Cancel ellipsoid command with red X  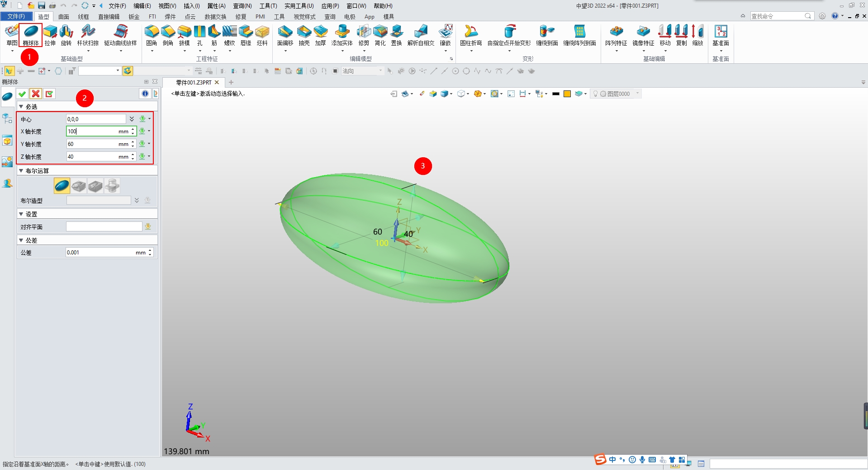pos(36,94)
